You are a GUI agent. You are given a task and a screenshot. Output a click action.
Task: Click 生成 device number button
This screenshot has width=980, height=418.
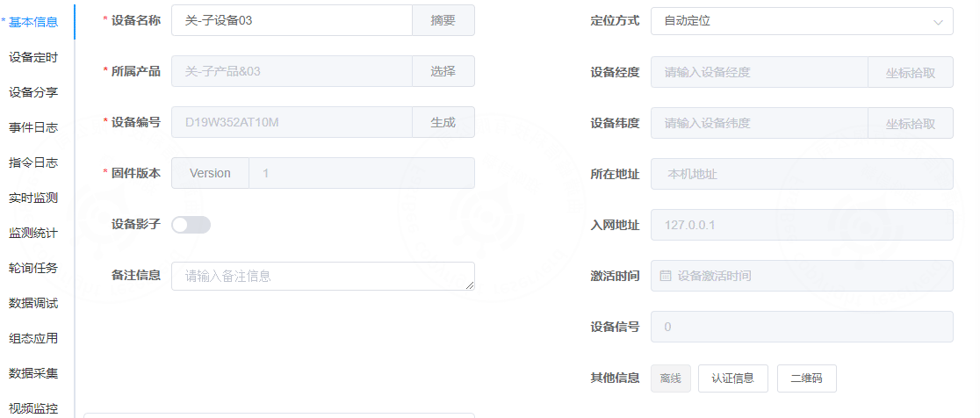pos(443,122)
